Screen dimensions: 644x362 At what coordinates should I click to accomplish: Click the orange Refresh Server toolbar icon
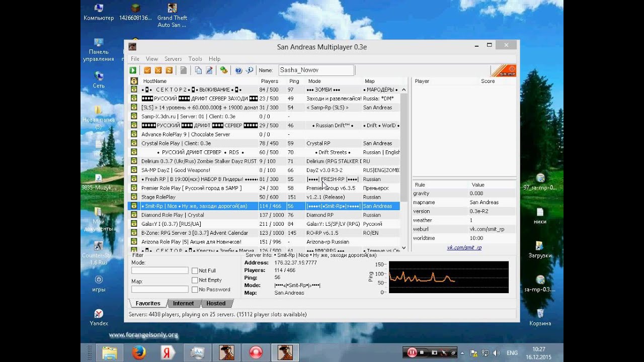[169, 70]
